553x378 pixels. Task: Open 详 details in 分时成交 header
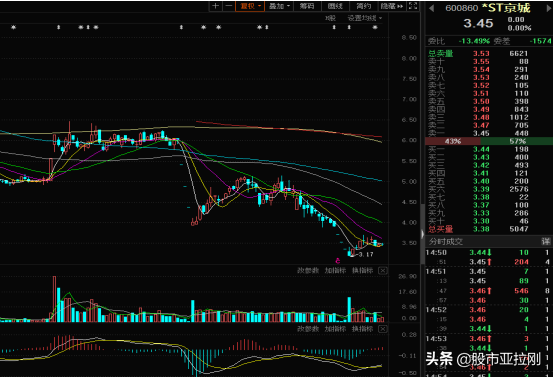tap(546, 242)
